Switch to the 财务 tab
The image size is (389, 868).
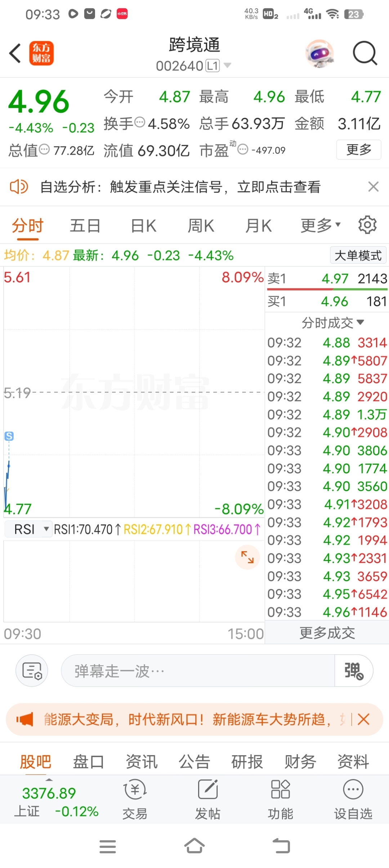point(300,762)
